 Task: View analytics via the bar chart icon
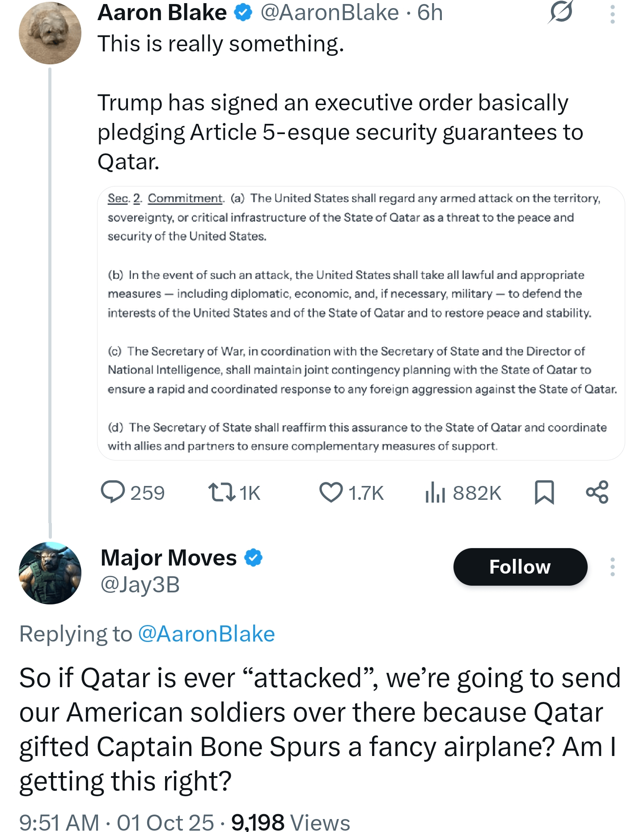coord(435,492)
